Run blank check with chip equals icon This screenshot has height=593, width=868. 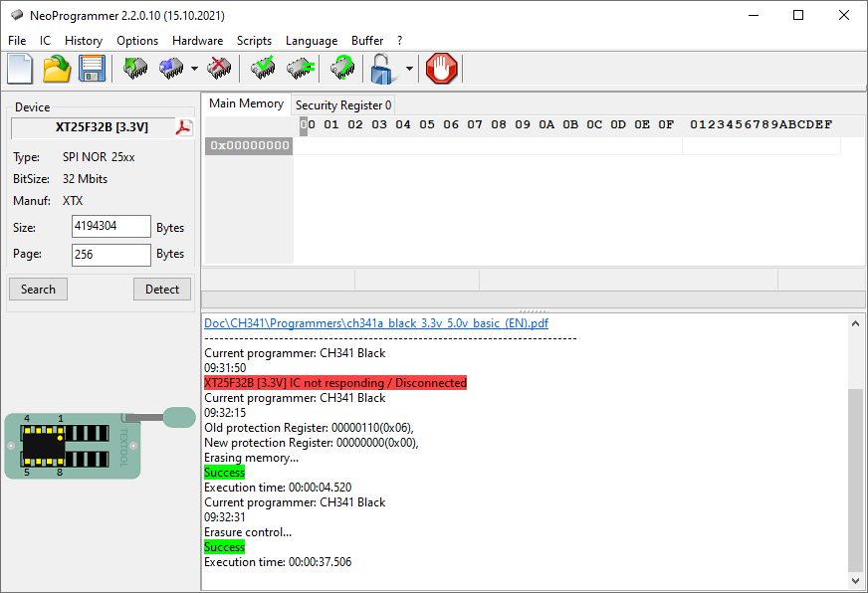coord(301,69)
